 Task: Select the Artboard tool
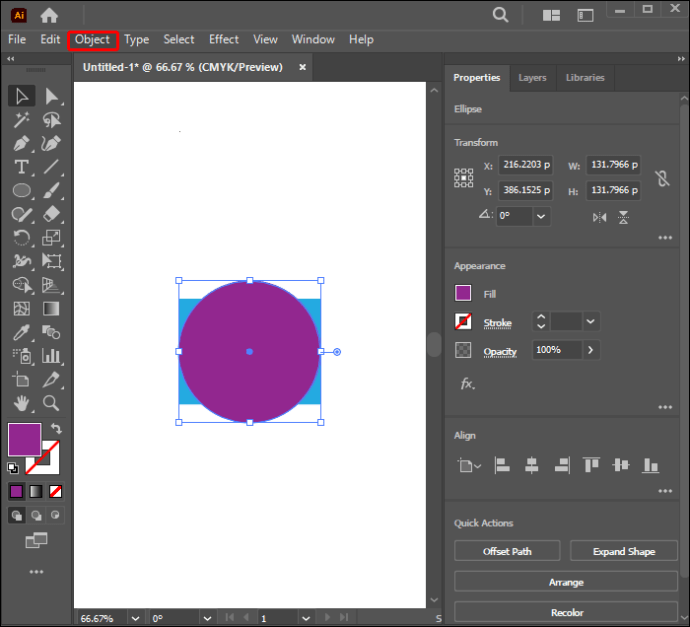[x=21, y=379]
